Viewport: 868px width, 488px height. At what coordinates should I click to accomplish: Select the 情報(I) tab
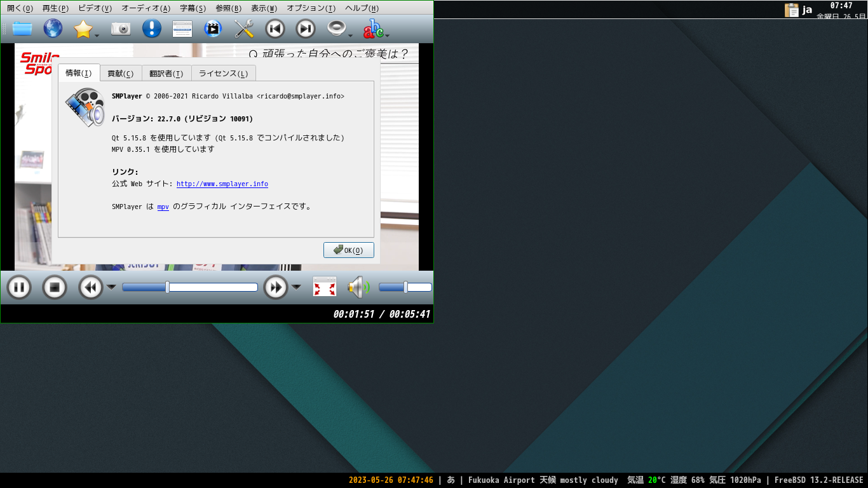pos(79,73)
